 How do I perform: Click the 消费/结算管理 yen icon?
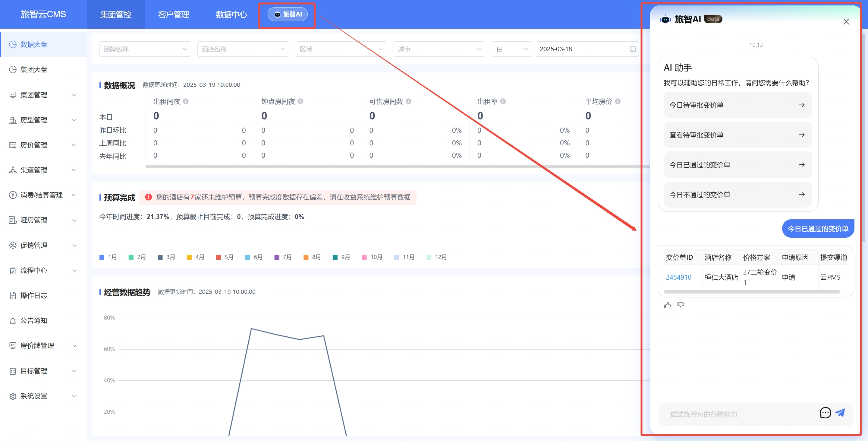coord(13,195)
